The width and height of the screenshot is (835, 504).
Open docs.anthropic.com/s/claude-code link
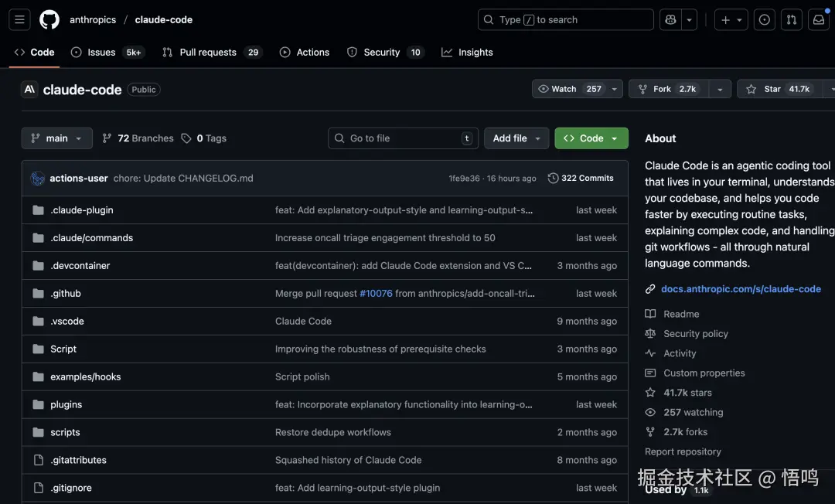(741, 289)
